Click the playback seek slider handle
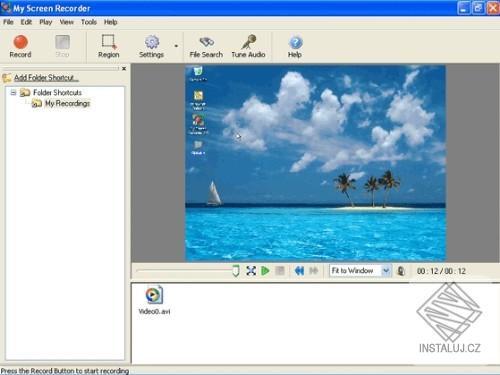500x375 pixels. [236, 271]
